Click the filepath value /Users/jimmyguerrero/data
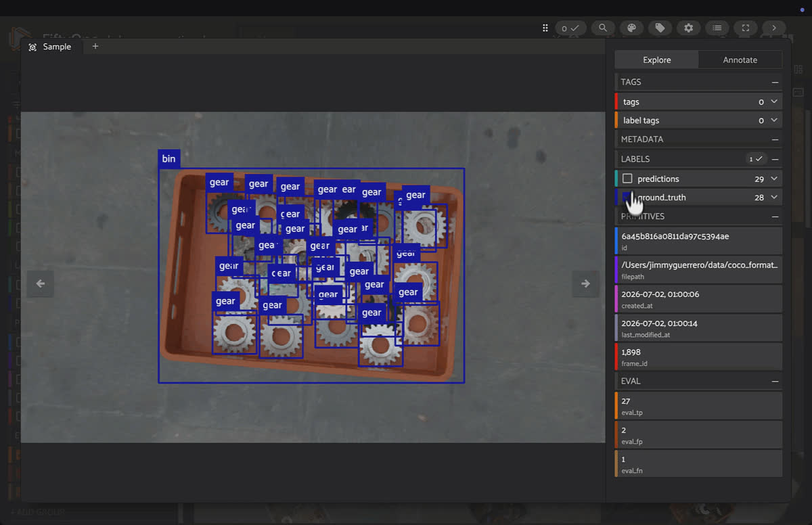 coord(699,265)
